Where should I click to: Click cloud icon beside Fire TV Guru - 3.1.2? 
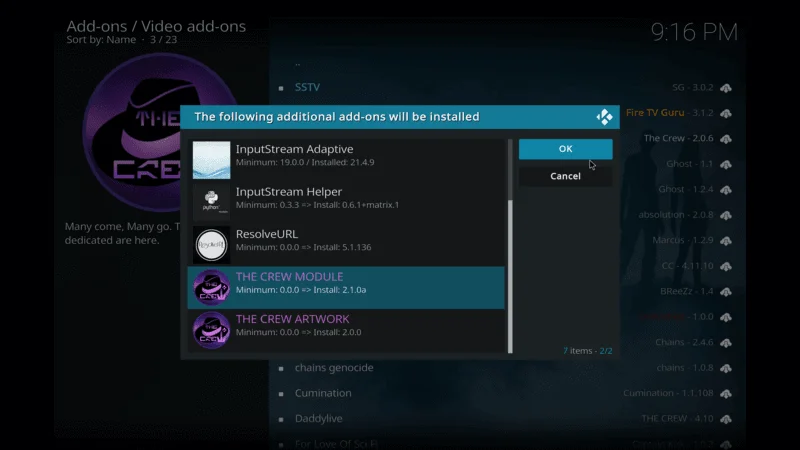pyautogui.click(x=726, y=113)
